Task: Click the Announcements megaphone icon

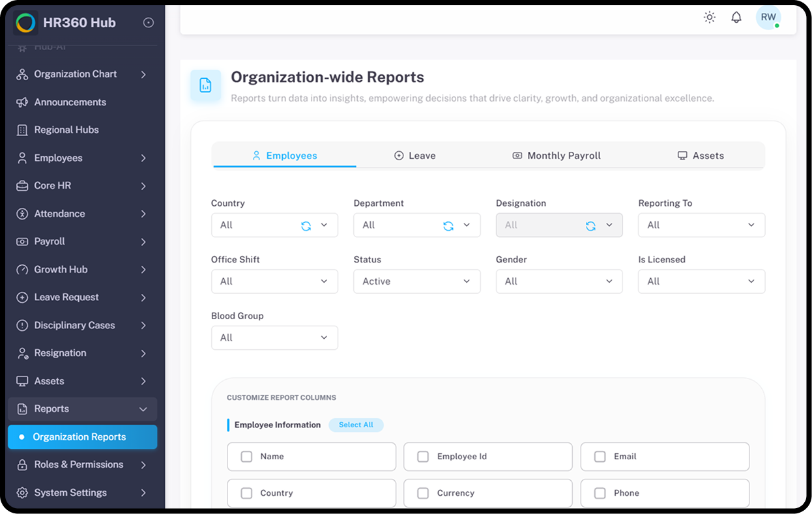Action: [22, 102]
